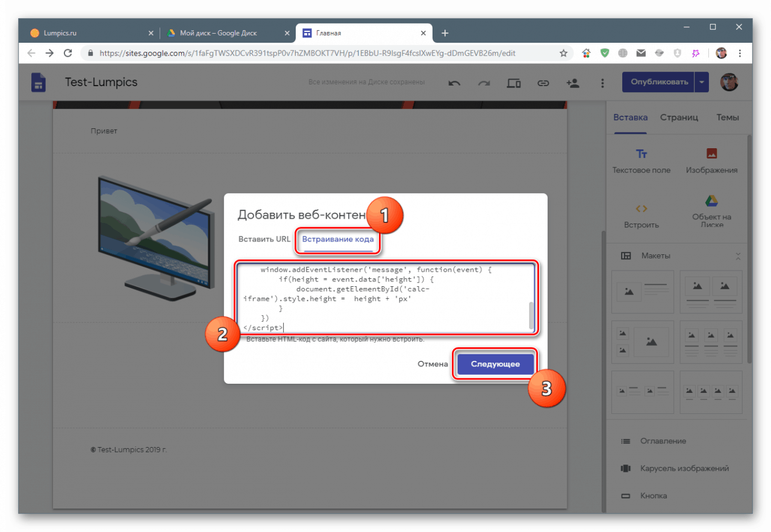Viewport: 771px width, 532px height.
Task: Insert Images (Изображения)
Action: pos(711,160)
